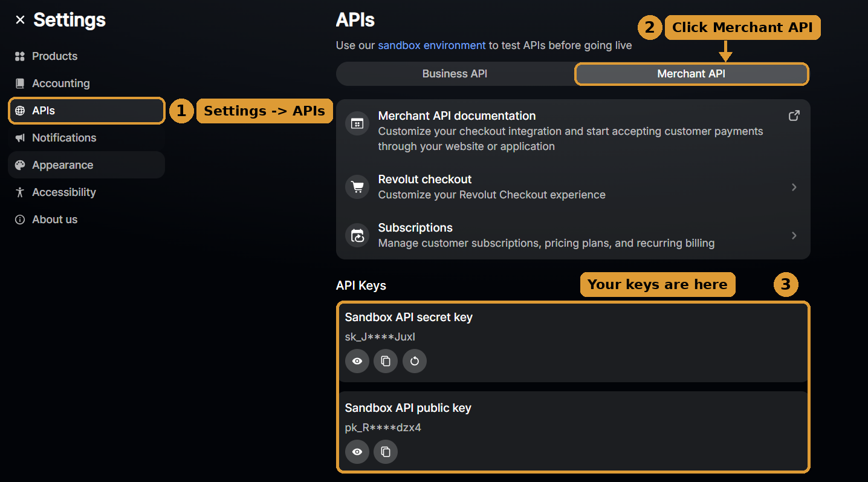The height and width of the screenshot is (482, 868).
Task: Click the masked public key pk_R****dzx4
Action: pyautogui.click(x=383, y=428)
